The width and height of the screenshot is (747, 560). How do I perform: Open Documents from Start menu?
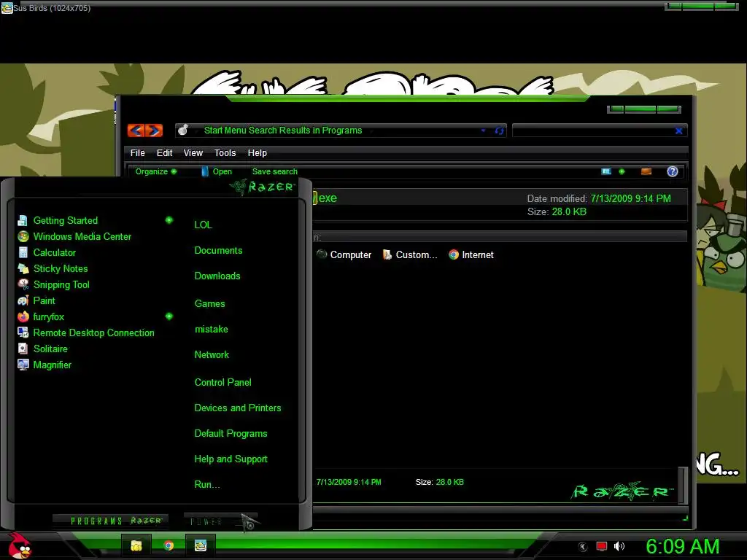(218, 251)
